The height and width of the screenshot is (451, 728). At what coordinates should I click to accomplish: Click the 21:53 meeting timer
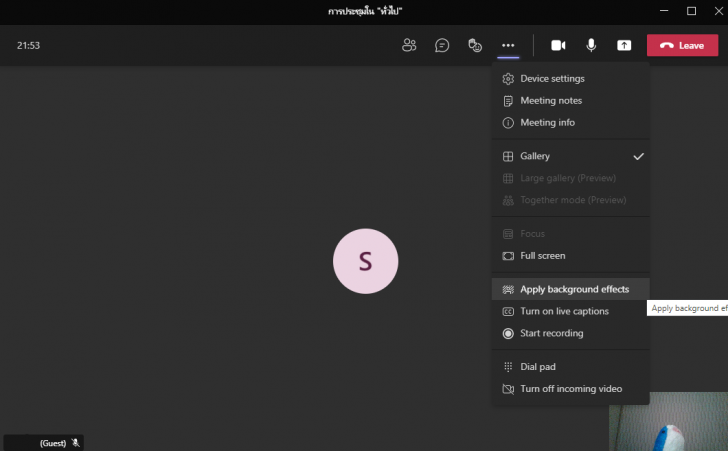pyautogui.click(x=28, y=46)
